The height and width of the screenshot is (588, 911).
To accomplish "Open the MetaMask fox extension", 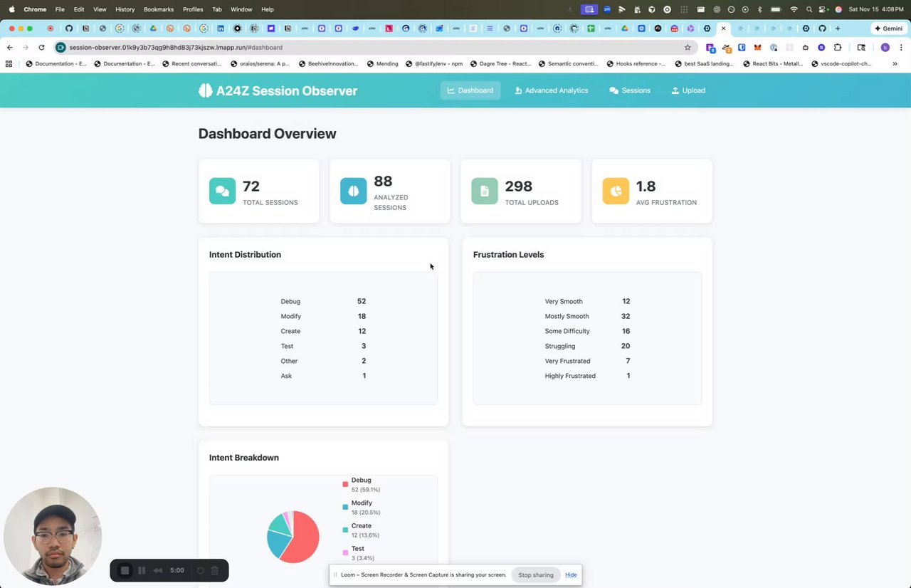I will click(x=757, y=47).
